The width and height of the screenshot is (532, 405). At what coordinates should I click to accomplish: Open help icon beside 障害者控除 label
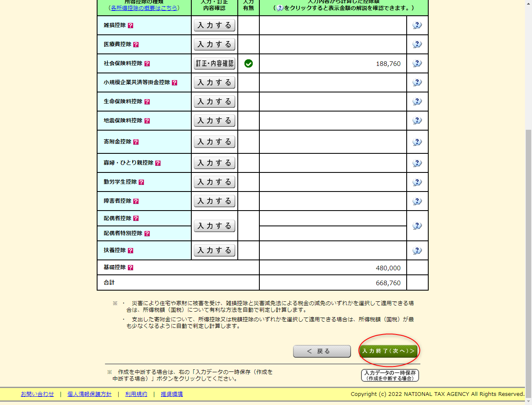pyautogui.click(x=136, y=201)
